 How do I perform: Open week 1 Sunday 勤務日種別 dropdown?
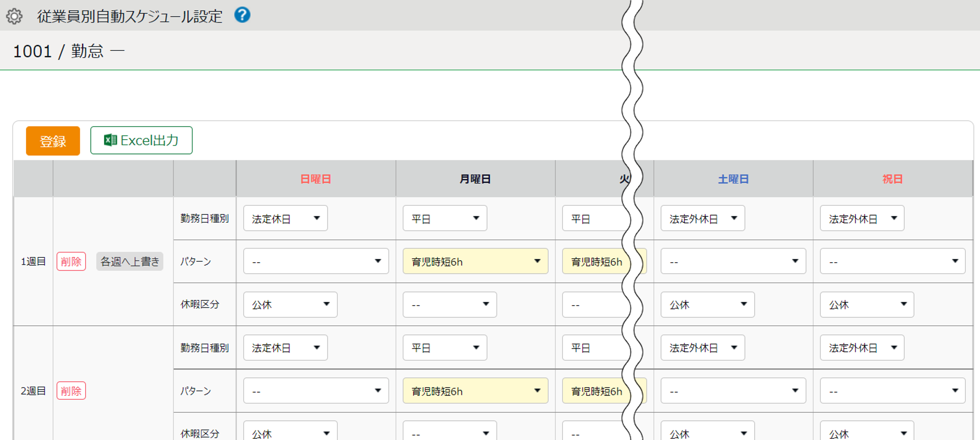[286, 218]
